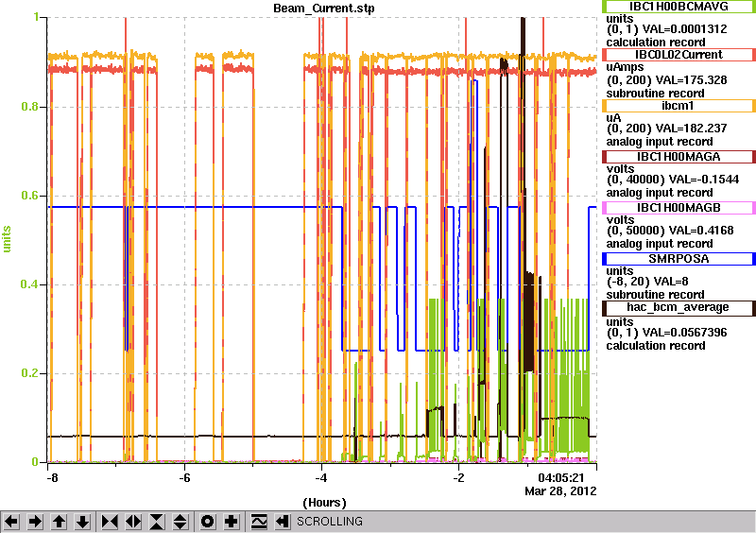Click the 04:05:21 timestamp on the axis
Screen dimensions: 756x533
[x=560, y=478]
